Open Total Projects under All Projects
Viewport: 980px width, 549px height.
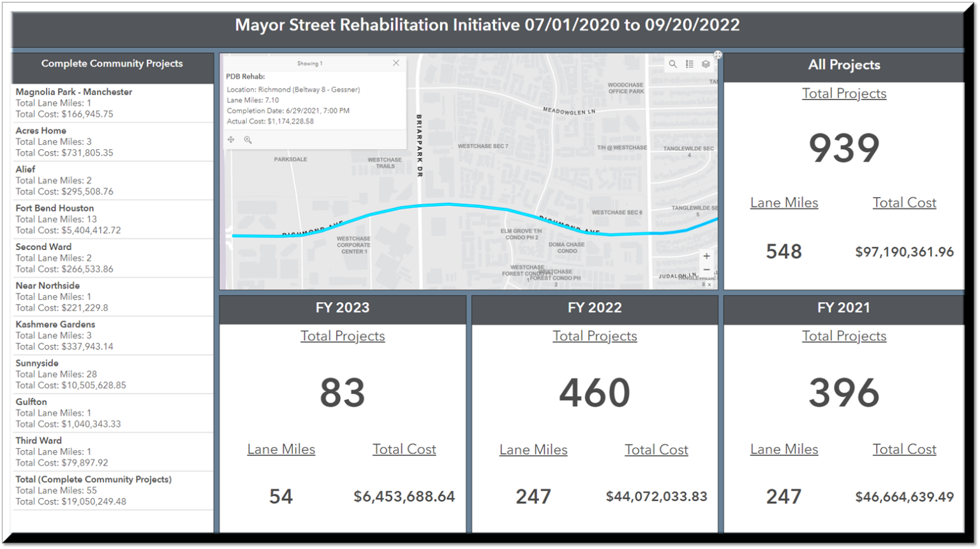point(843,93)
